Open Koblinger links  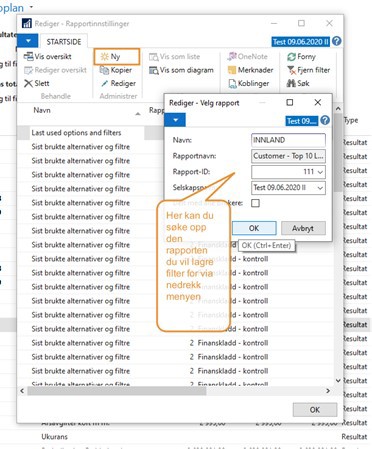coord(249,83)
